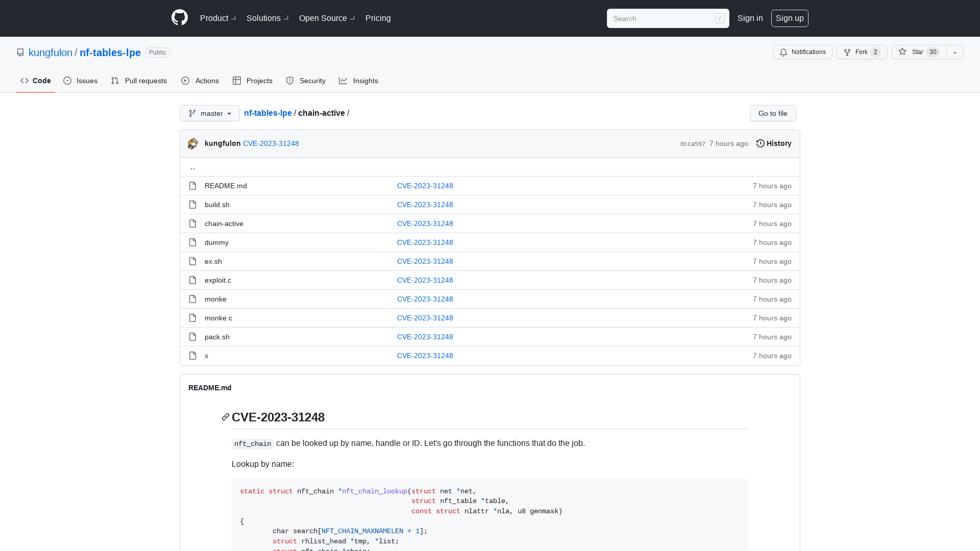Open the master branch selector dropdown
This screenshot has height=551, width=980.
(210, 113)
